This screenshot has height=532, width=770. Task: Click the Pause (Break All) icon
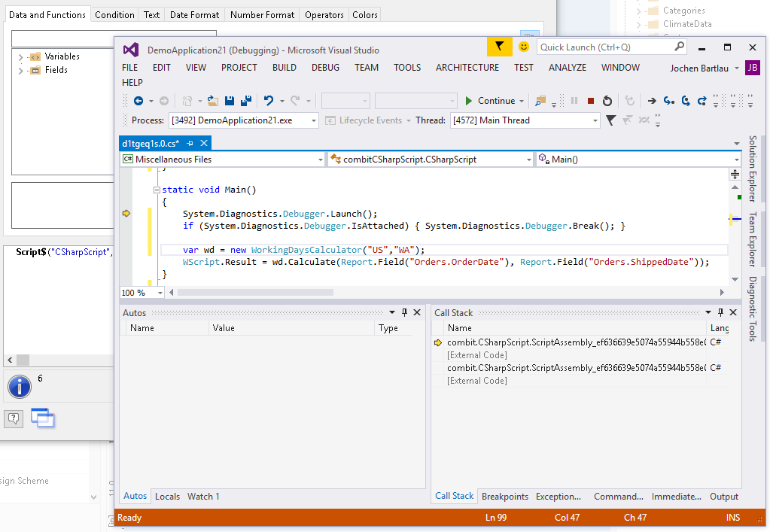click(574, 101)
